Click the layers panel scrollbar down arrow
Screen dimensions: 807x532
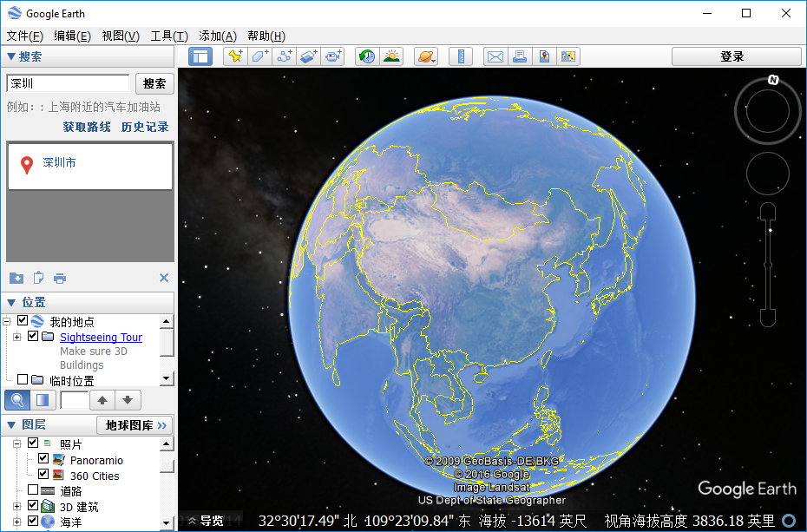(167, 523)
